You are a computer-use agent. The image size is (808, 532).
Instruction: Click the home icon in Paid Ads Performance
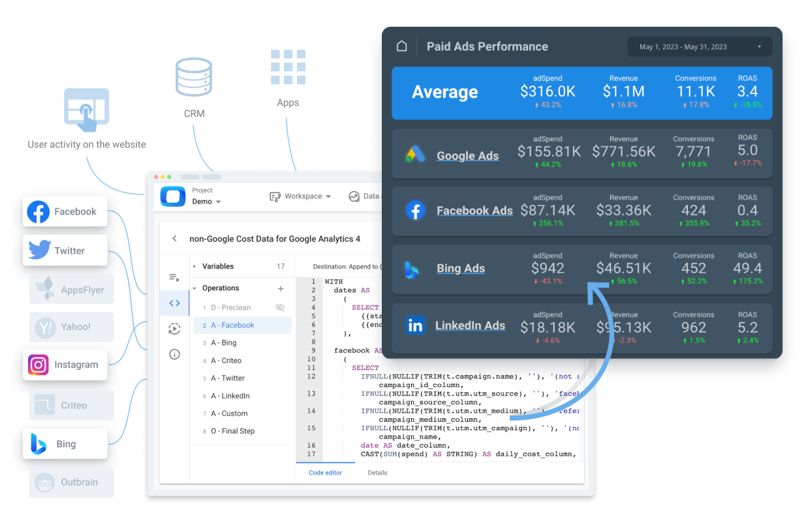pos(402,46)
